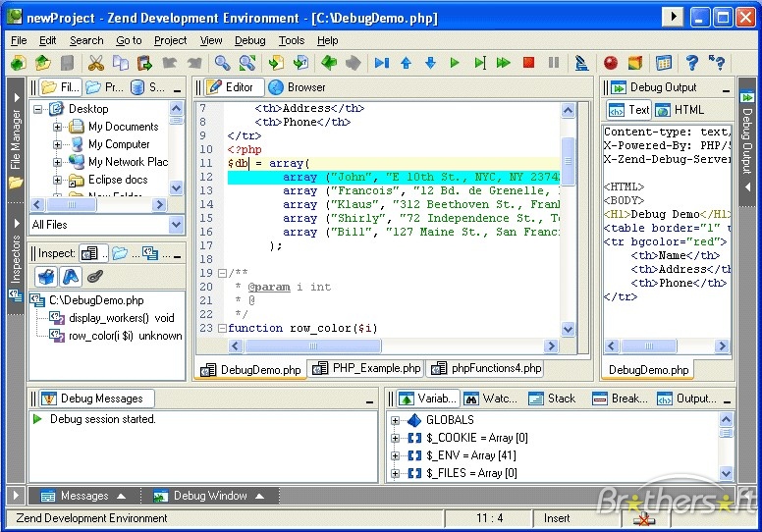
Task: Expand the Eclipse docs folder
Action: 57,181
